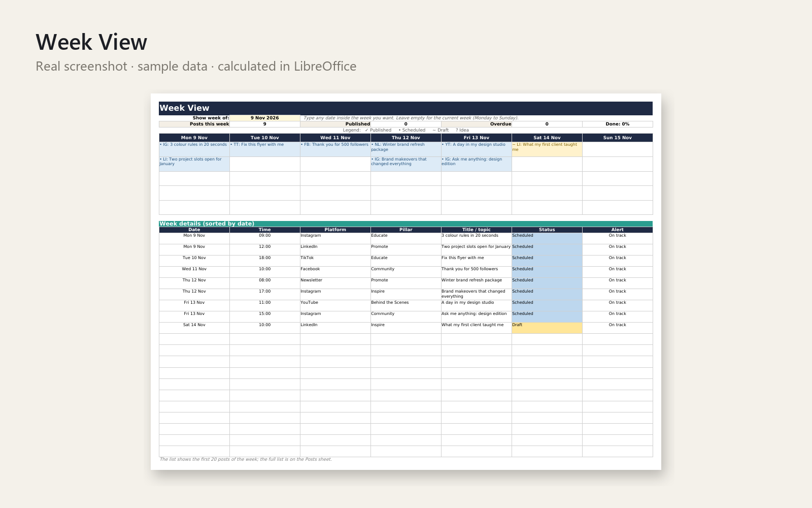Click the 'Title / topic' column header

click(x=477, y=230)
